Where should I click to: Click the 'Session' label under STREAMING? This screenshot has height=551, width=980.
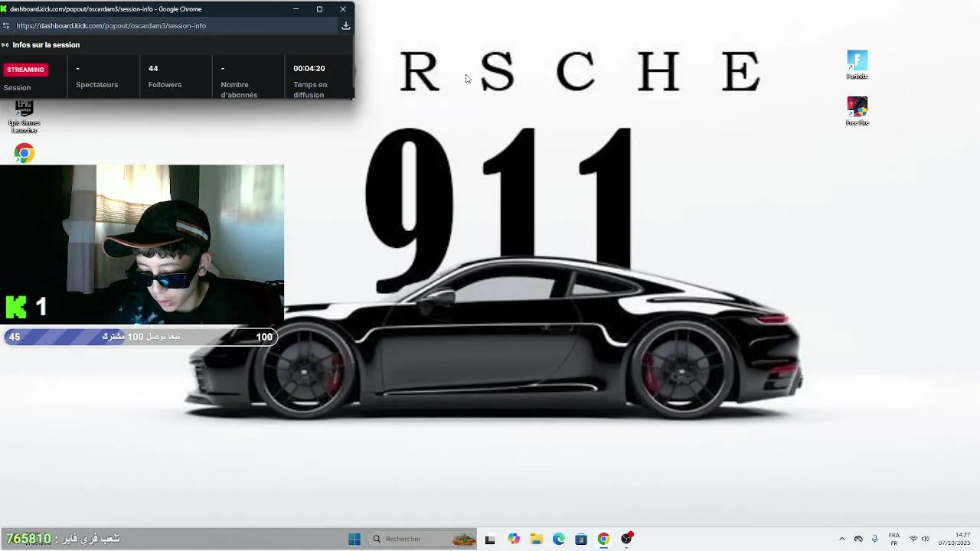pyautogui.click(x=17, y=88)
